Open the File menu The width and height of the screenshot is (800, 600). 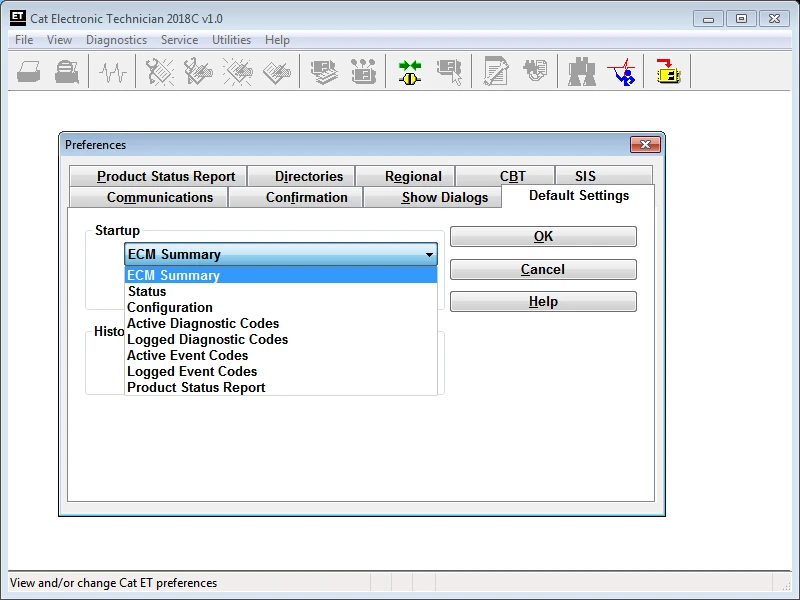[x=24, y=40]
